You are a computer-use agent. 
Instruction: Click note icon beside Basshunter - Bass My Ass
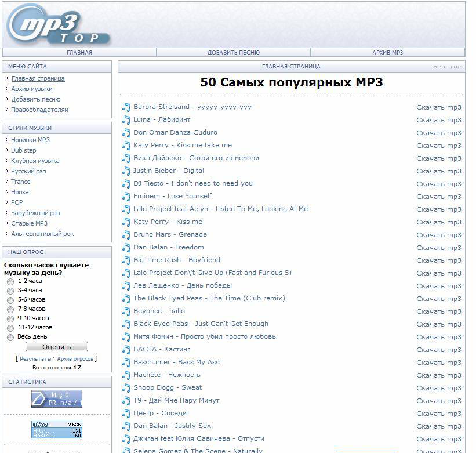pos(126,362)
